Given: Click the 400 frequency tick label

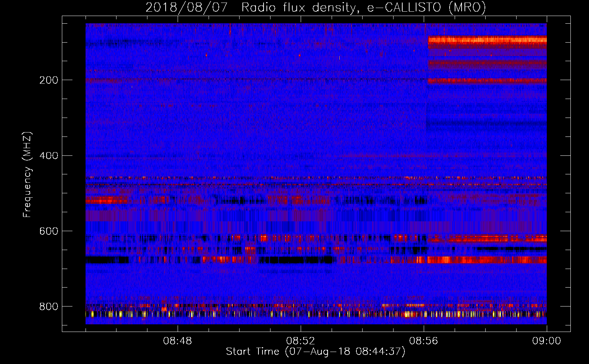Looking at the screenshot, I should (49, 156).
